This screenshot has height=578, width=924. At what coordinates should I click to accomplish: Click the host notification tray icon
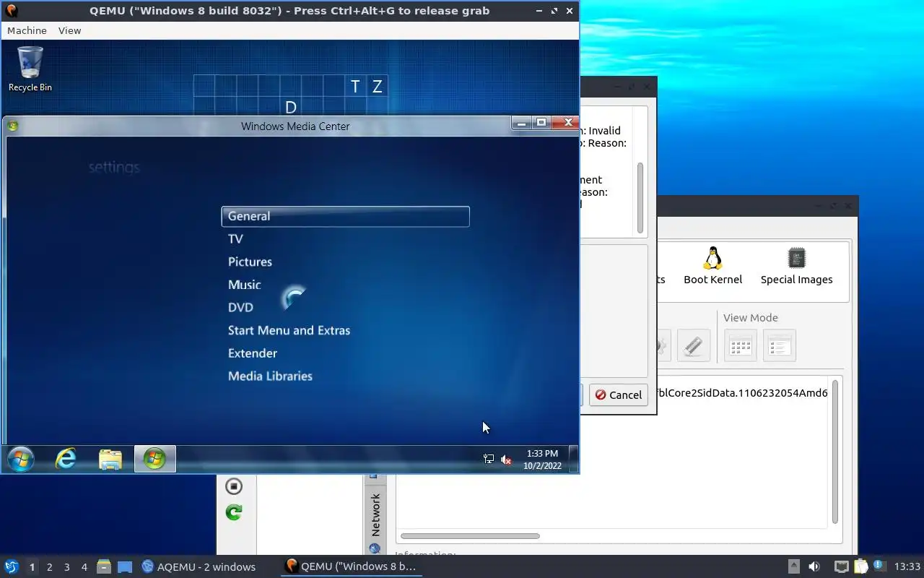click(x=879, y=566)
